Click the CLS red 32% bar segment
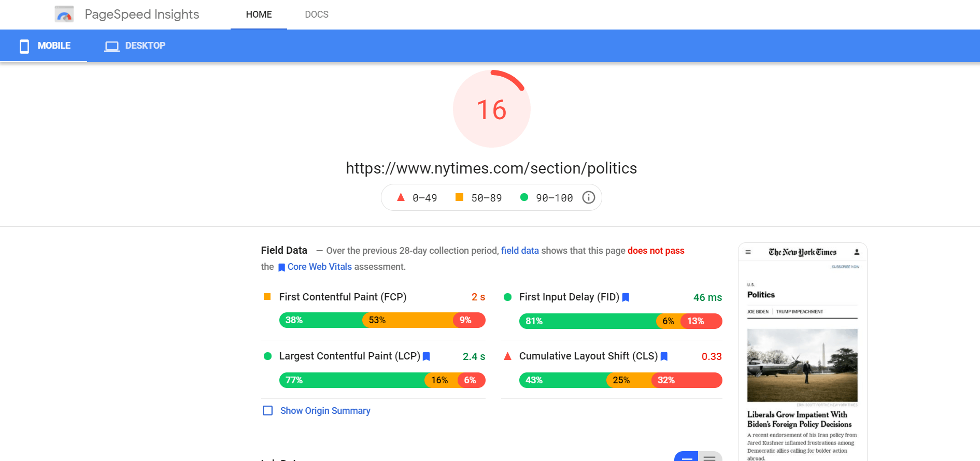Screen dimensions: 980x461 pyautogui.click(x=687, y=380)
